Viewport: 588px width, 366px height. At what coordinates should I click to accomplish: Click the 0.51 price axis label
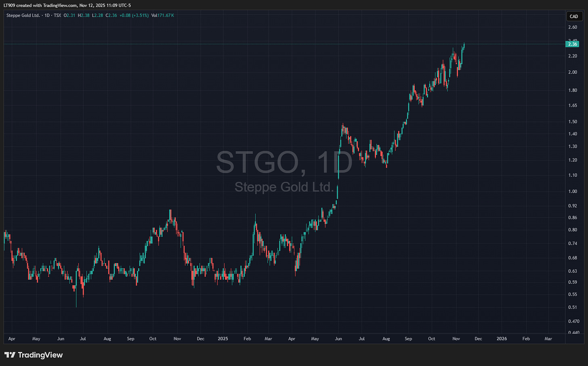573,307
